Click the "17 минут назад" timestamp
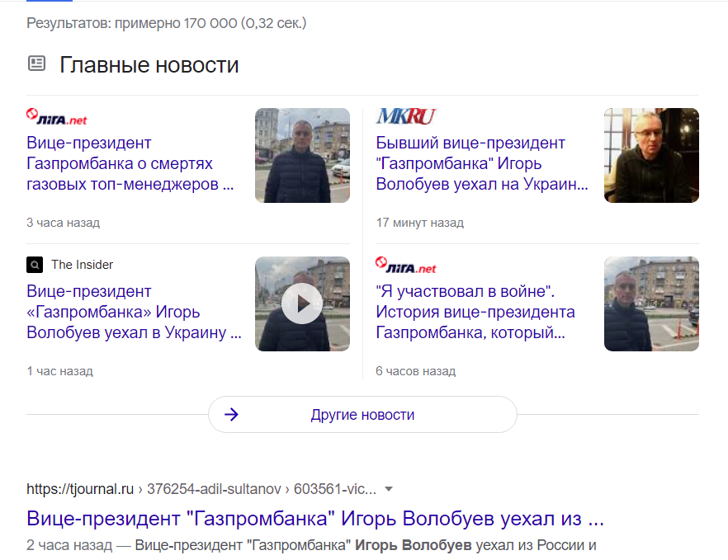The height and width of the screenshot is (560, 728). click(x=419, y=223)
